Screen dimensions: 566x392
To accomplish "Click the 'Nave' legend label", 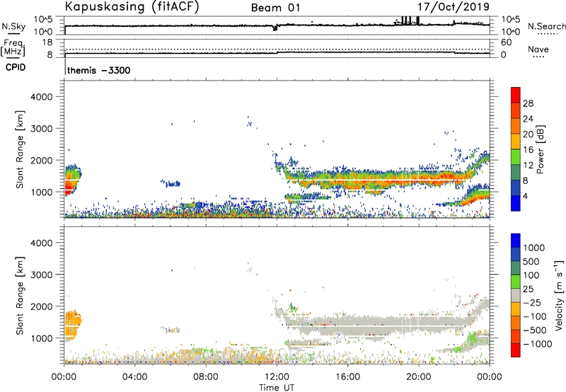I will coord(538,49).
